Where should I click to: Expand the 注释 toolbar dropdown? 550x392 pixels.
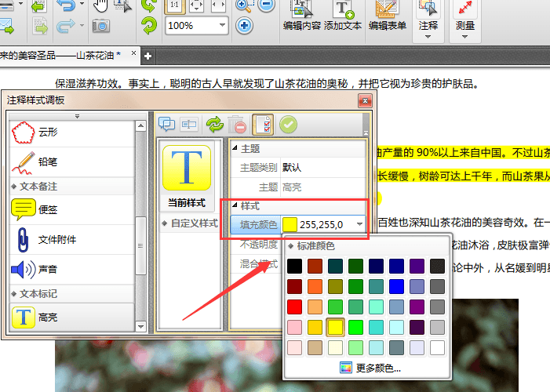[428, 37]
